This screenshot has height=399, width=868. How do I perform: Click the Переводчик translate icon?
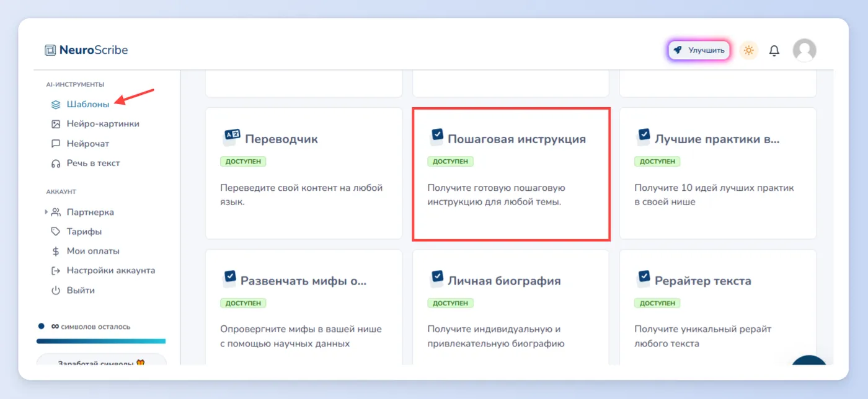tap(231, 137)
